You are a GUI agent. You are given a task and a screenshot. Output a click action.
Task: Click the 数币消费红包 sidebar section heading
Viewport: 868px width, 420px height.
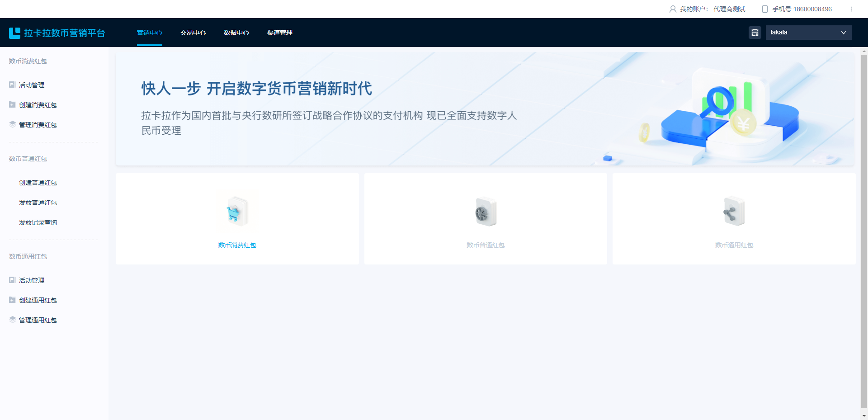point(28,61)
